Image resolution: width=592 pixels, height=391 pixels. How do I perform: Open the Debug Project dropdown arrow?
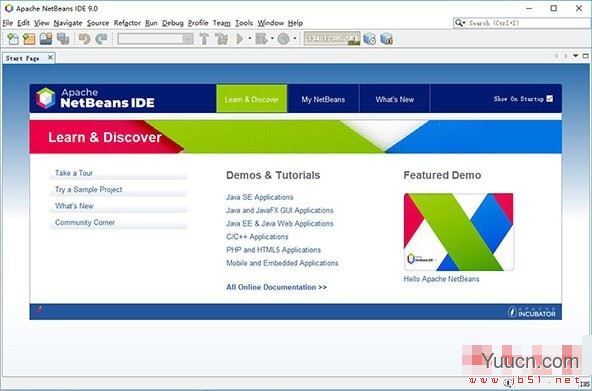[x=272, y=38]
